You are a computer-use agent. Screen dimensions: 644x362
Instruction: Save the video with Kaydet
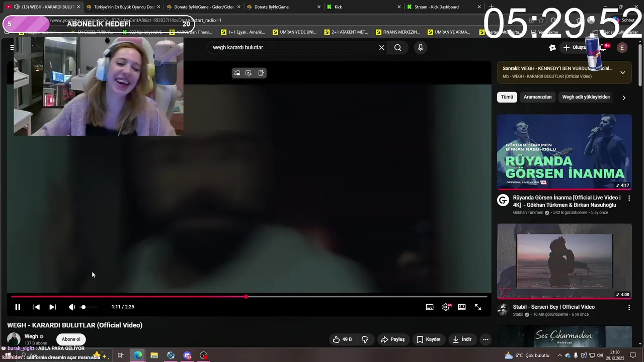[429, 339]
